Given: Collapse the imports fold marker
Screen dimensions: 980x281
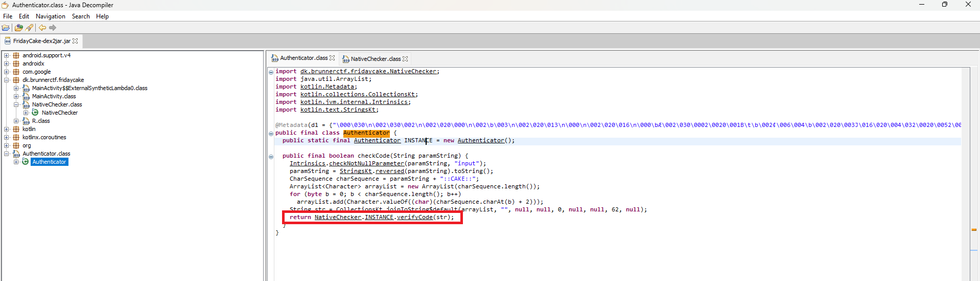Looking at the screenshot, I should [x=271, y=72].
